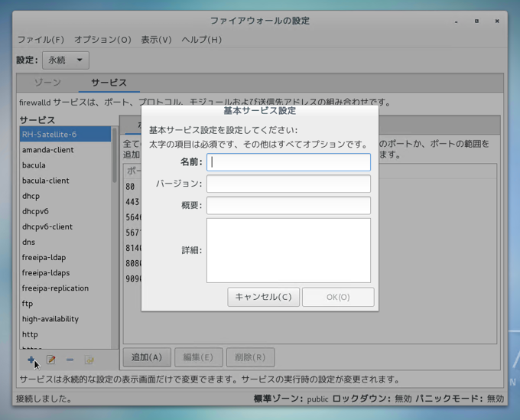520x420 pixels.
Task: Click the 削除(R) port button
Action: (x=250, y=357)
